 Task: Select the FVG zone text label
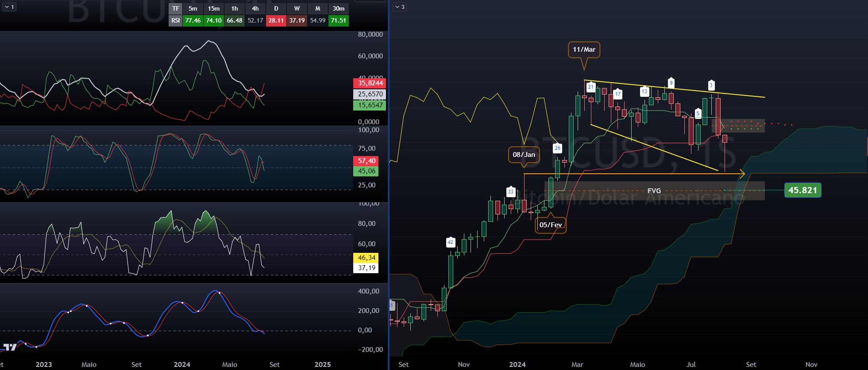[654, 191]
